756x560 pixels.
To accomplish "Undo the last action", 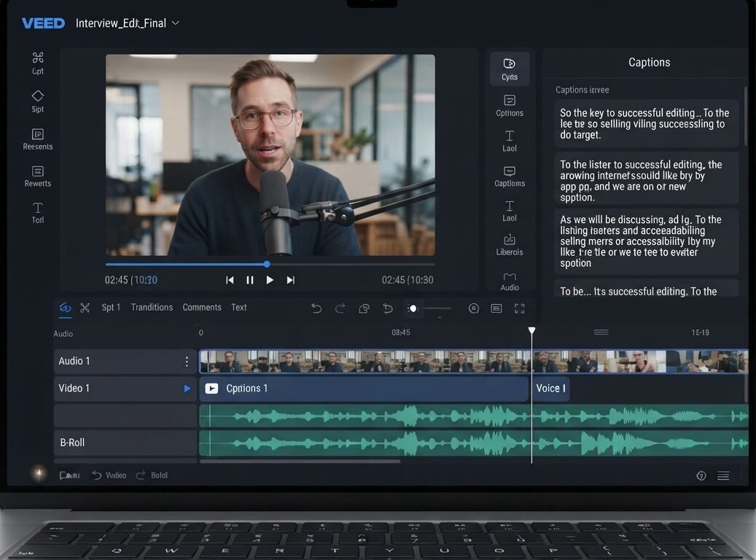I will point(316,308).
